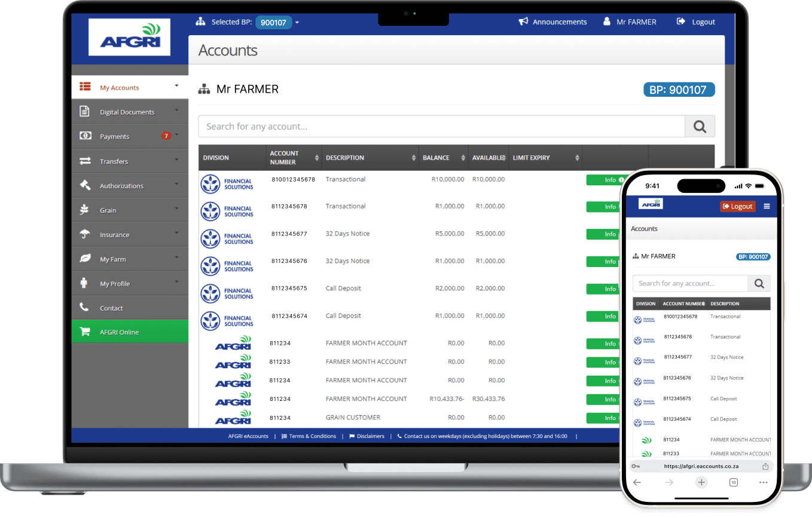The width and height of the screenshot is (812, 518).
Task: Select the Authorizations gavel icon
Action: point(85,185)
